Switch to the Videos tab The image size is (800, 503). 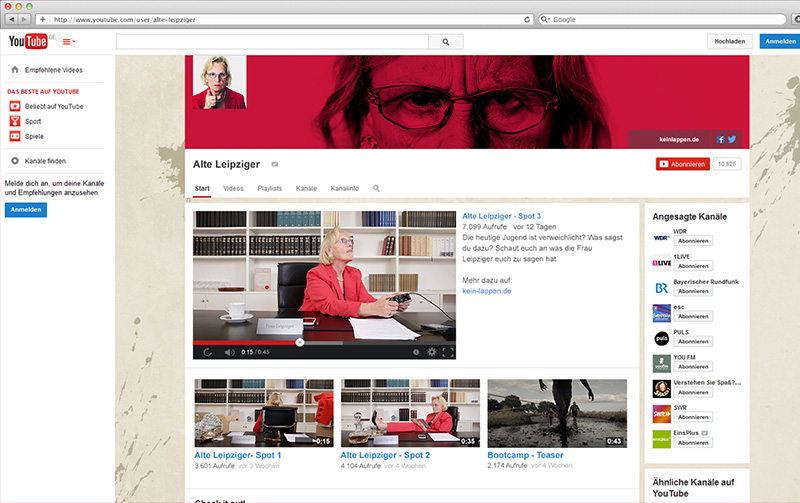(x=233, y=188)
